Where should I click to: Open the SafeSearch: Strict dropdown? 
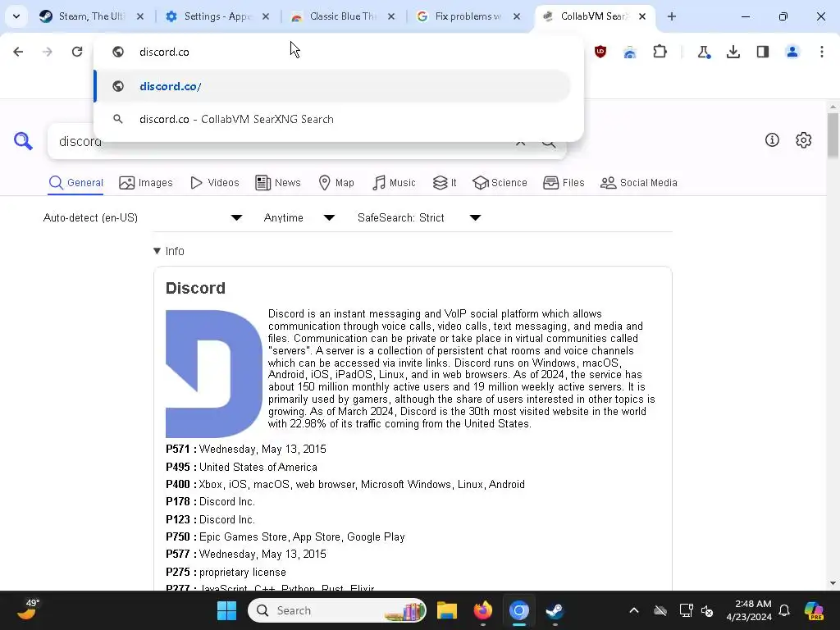click(x=419, y=217)
